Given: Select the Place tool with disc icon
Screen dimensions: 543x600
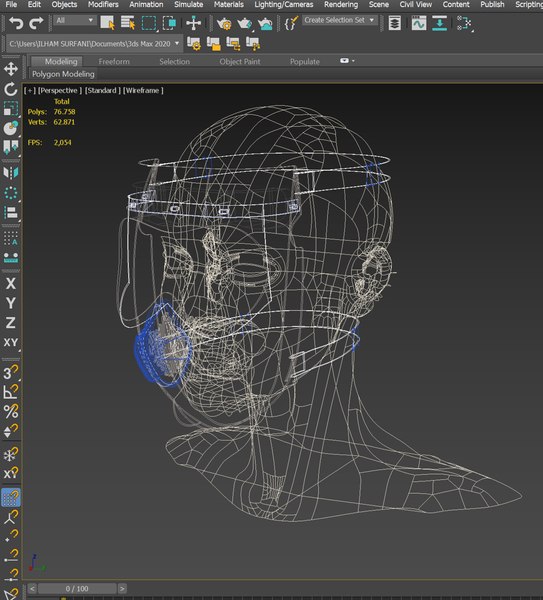Looking at the screenshot, I should [11, 128].
